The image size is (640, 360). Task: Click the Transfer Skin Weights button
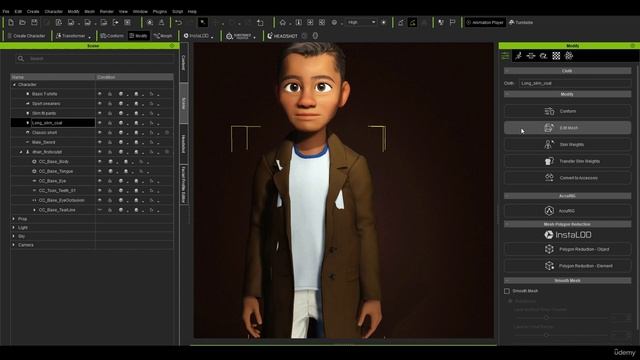coord(567,161)
